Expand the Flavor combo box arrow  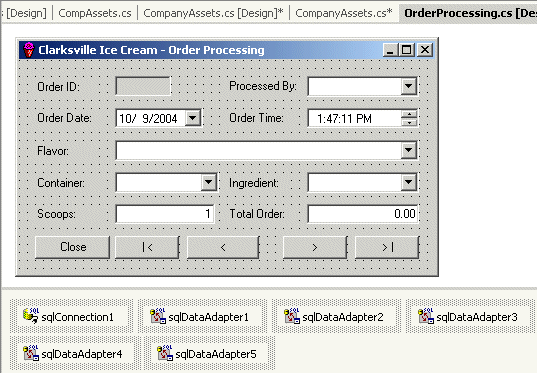point(409,150)
